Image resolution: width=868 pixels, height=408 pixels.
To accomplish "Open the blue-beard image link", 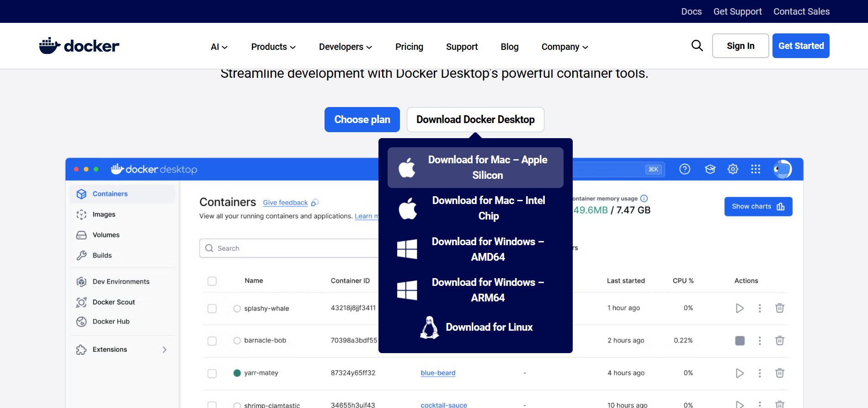I will (x=438, y=373).
